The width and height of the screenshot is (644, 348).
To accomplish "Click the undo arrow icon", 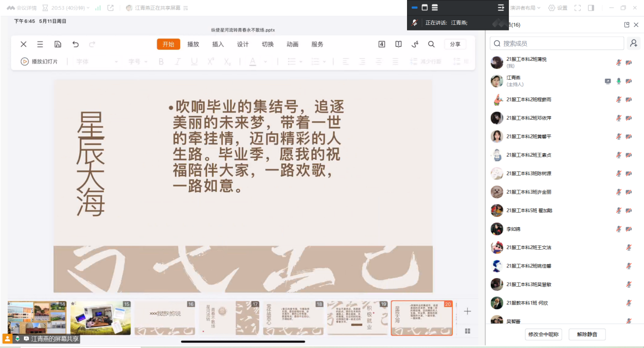I will point(76,44).
